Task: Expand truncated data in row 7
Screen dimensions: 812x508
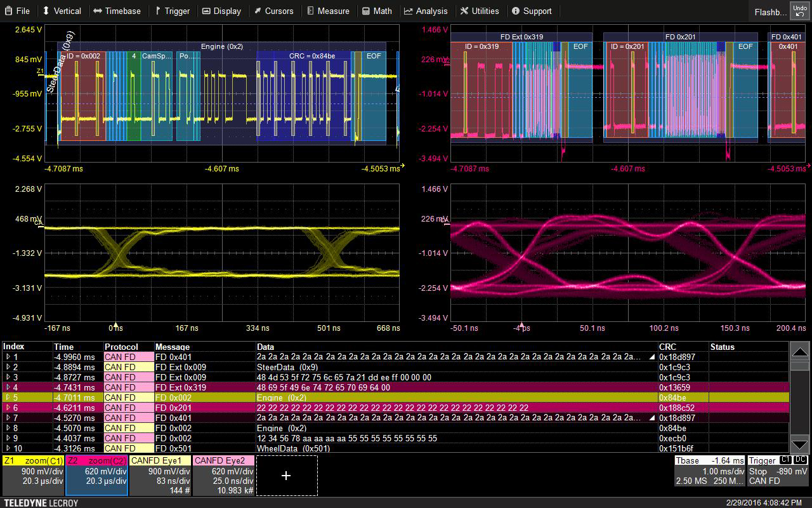Action: [653, 418]
